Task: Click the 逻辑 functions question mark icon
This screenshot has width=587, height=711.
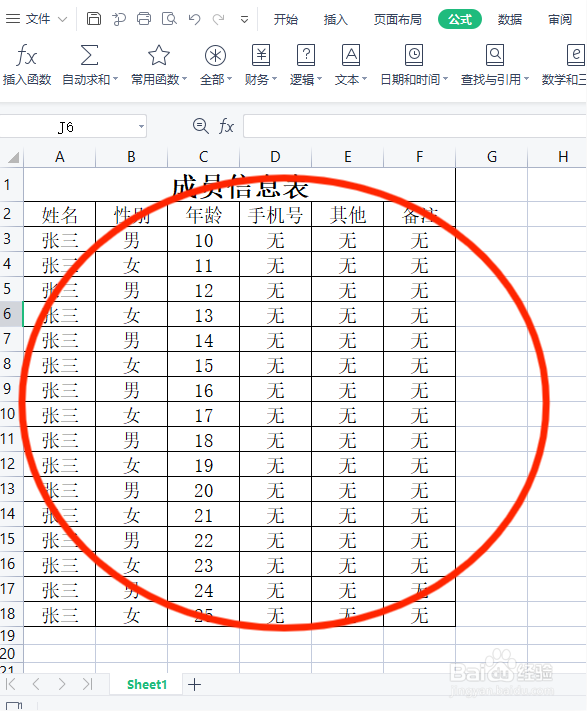Action: tap(306, 55)
